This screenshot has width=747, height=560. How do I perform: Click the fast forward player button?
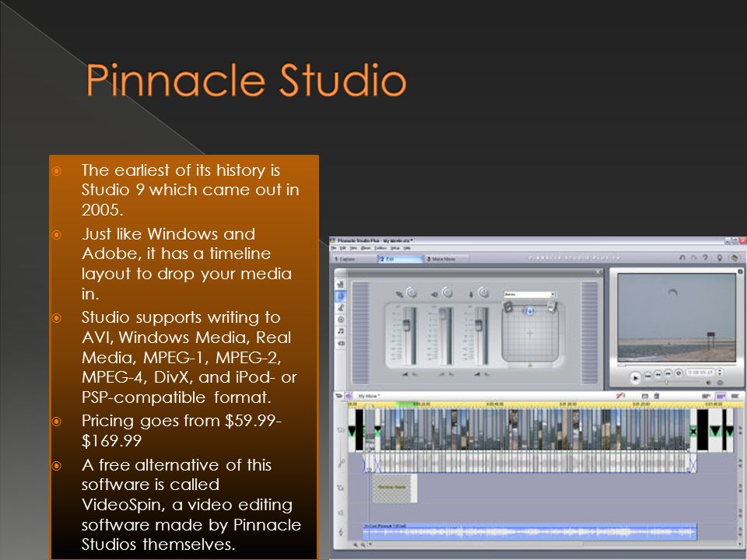coord(668,373)
